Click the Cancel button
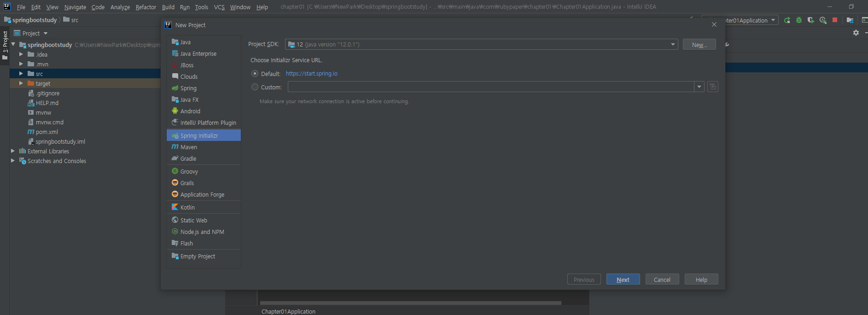868x315 pixels. [662, 280]
